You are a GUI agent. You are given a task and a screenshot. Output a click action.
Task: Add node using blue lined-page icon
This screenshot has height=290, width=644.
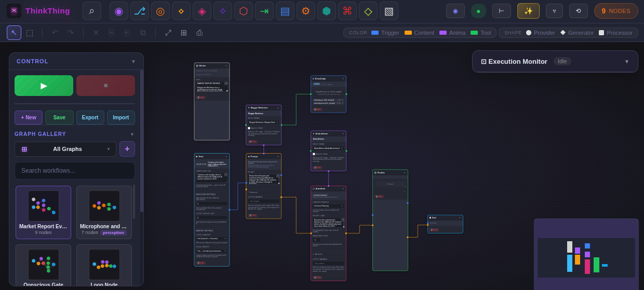click(285, 11)
